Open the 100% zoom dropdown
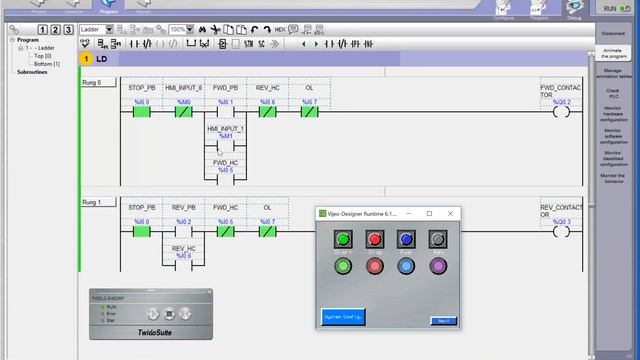 pos(190,29)
